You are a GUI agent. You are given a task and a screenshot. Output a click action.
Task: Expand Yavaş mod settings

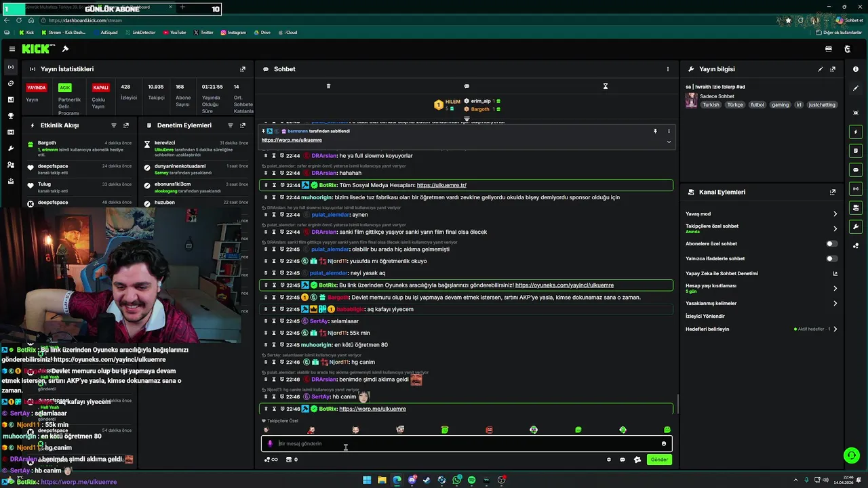835,213
